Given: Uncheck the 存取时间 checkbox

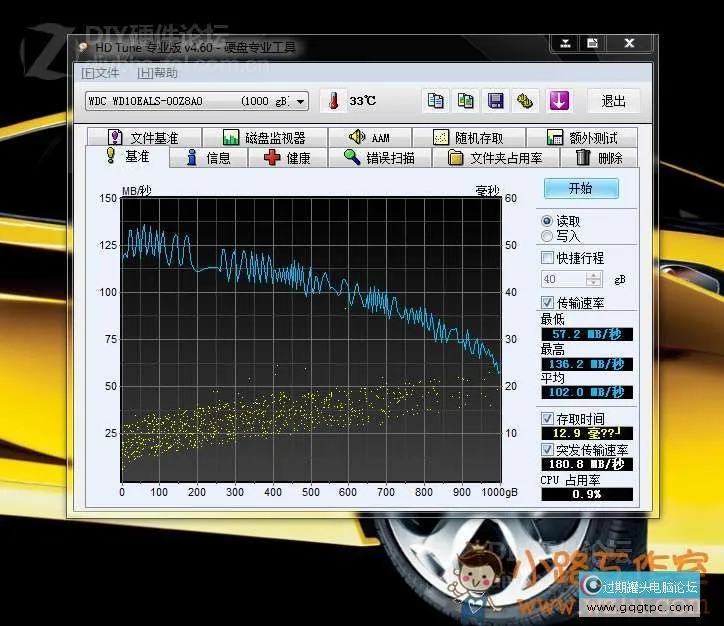Looking at the screenshot, I should (547, 418).
